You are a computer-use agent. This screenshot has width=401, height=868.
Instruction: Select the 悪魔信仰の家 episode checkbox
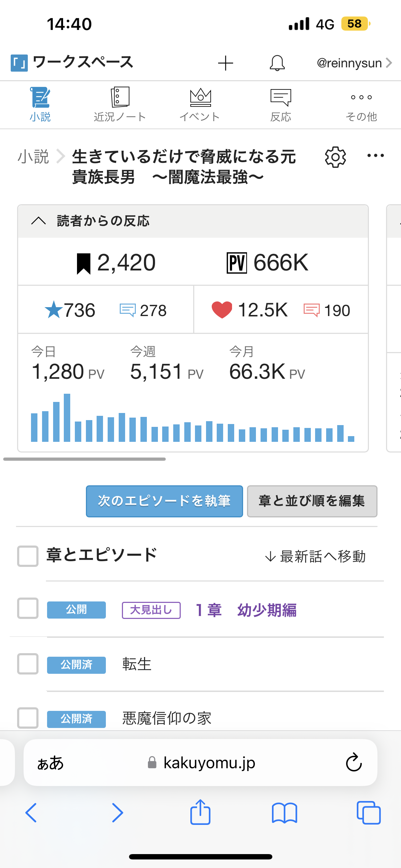[x=28, y=718]
